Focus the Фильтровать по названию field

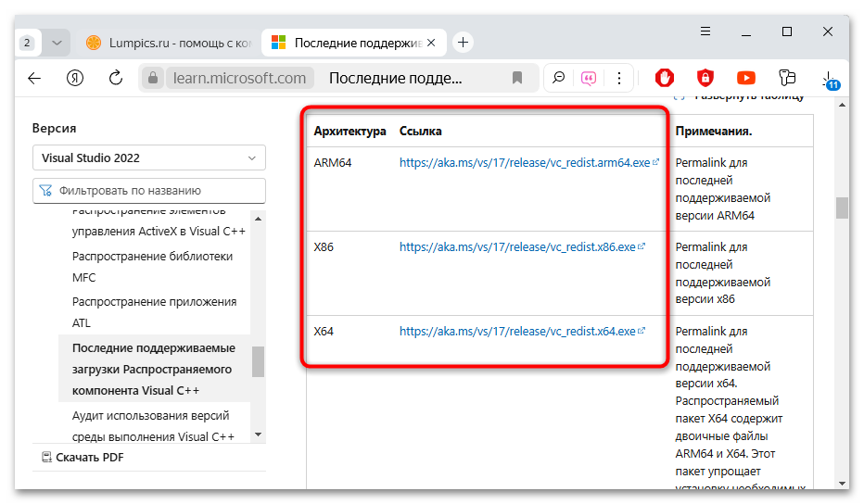pyautogui.click(x=148, y=191)
